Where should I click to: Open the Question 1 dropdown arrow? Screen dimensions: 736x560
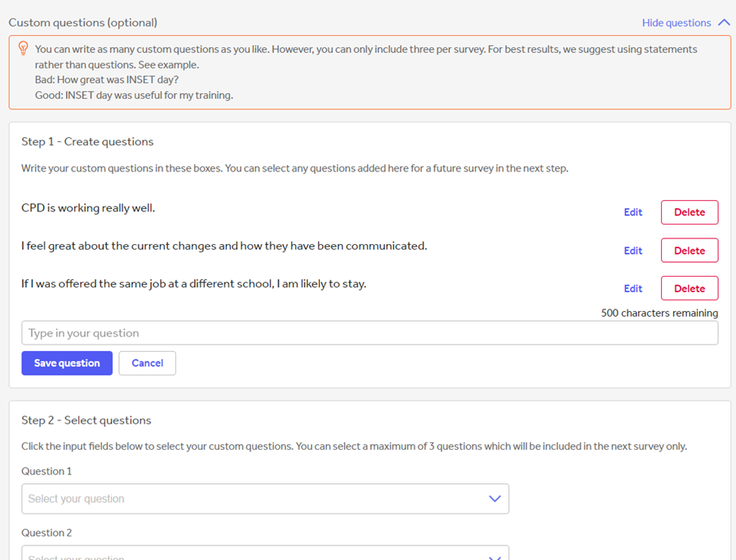point(494,498)
